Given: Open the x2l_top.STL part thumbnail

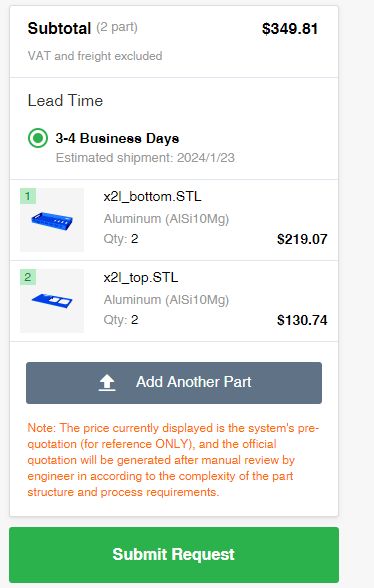Looking at the screenshot, I should [x=52, y=301].
